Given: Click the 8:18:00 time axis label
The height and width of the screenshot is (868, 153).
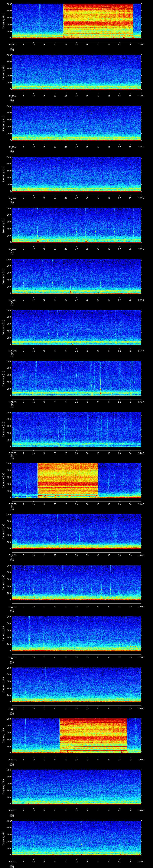Looking at the screenshot, I should click(x=12, y=249).
